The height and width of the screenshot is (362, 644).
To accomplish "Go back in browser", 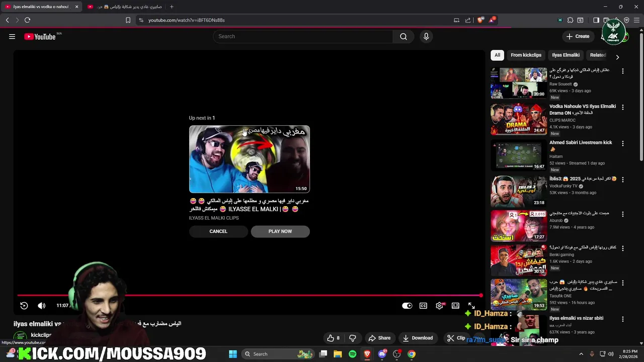I will (8, 20).
